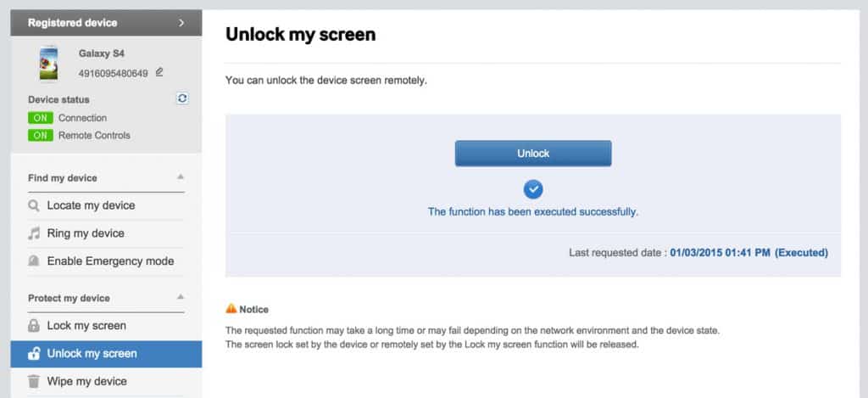Click the orange Notice warning icon
The image size is (868, 398).
click(x=231, y=309)
